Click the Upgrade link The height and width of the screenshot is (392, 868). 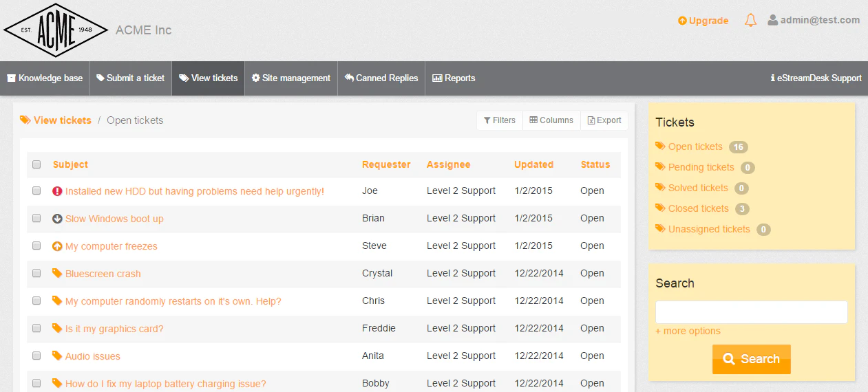pos(703,21)
